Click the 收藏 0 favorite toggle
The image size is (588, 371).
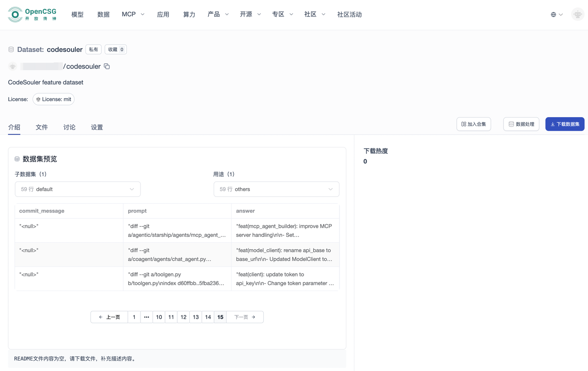(115, 49)
